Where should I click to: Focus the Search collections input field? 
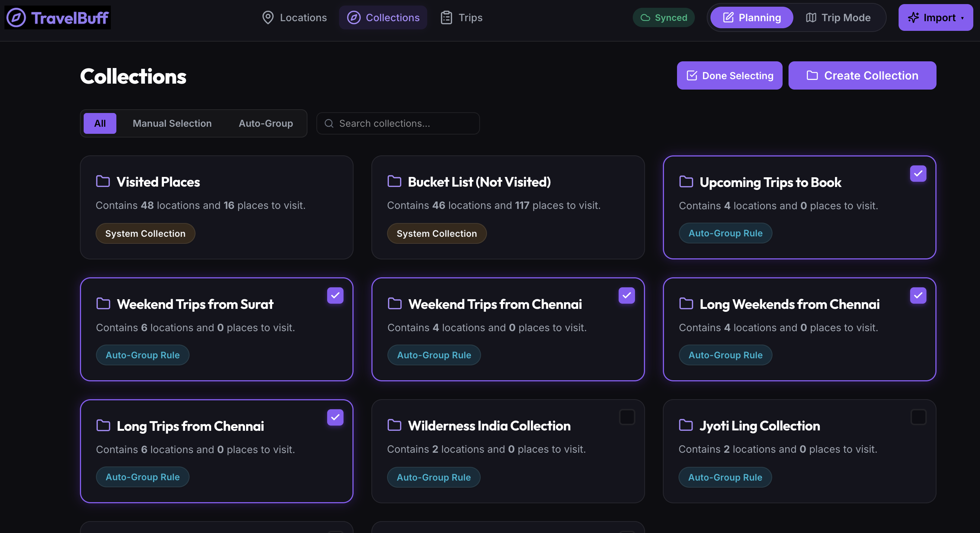(398, 123)
